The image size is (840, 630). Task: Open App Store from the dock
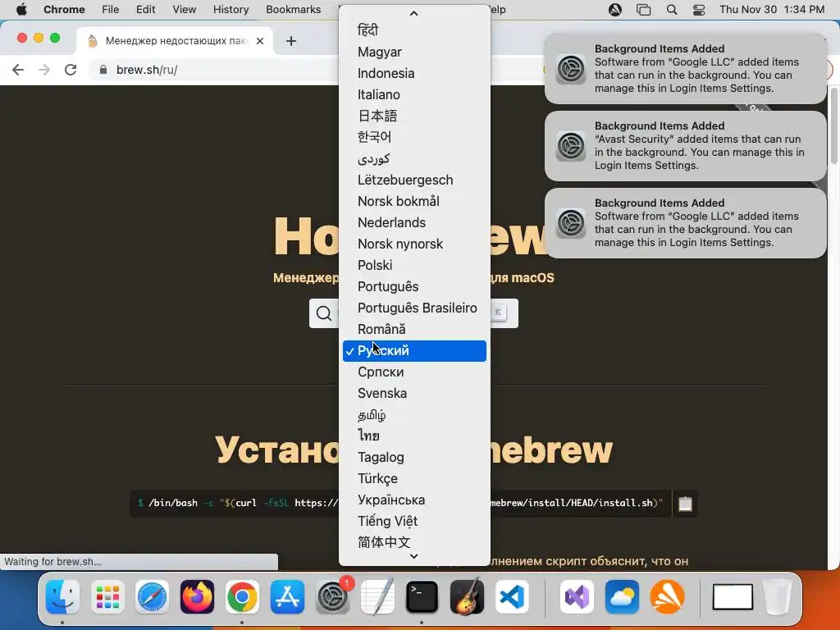point(287,596)
